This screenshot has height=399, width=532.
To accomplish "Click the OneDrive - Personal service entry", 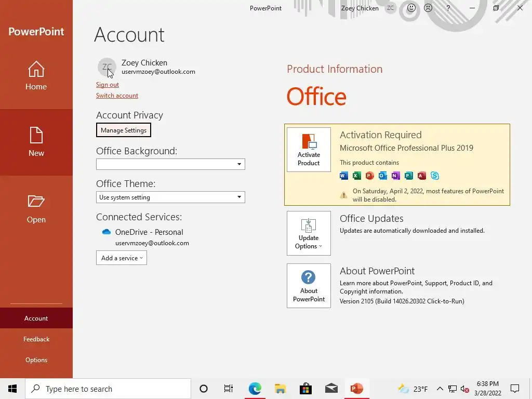I will click(x=149, y=232).
